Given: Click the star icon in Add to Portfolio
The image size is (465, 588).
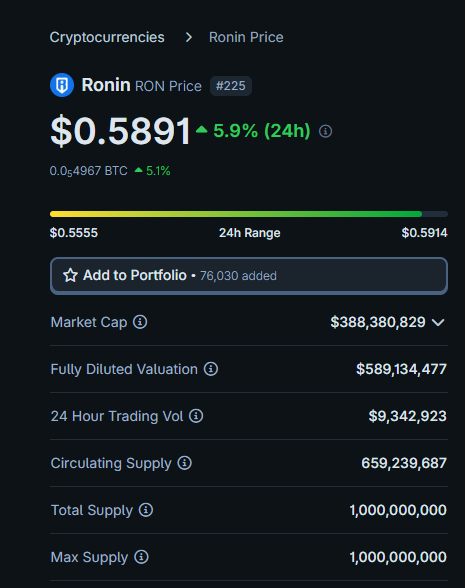Looking at the screenshot, I should [70, 275].
